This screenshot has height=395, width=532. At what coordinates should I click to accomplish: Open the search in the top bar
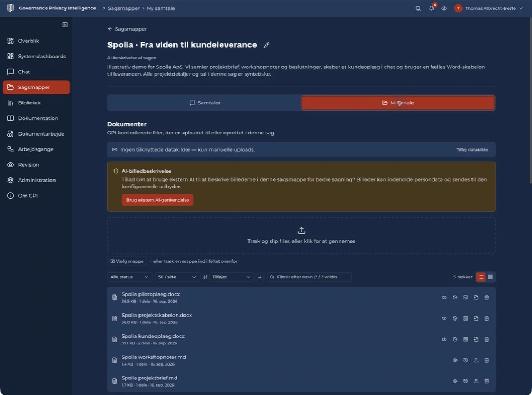418,8
